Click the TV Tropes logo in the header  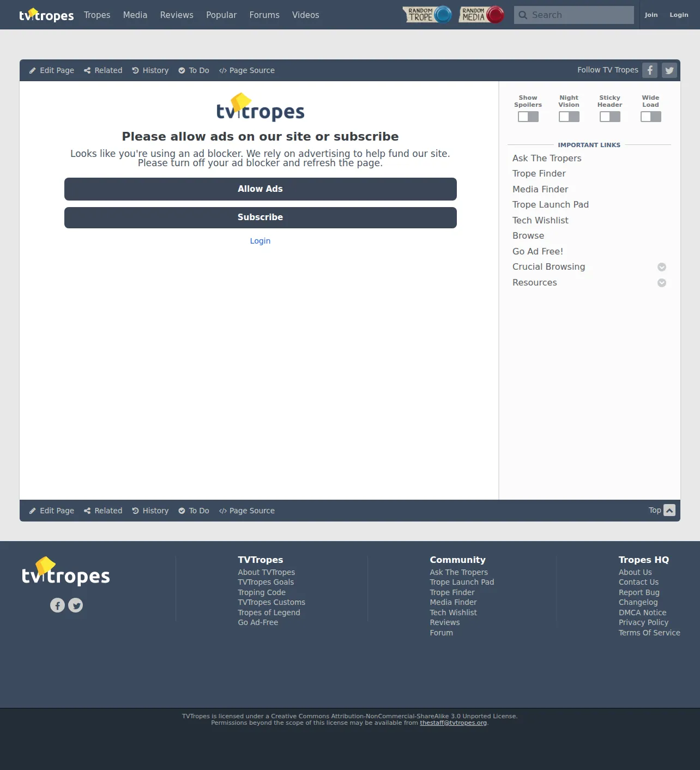pos(46,15)
